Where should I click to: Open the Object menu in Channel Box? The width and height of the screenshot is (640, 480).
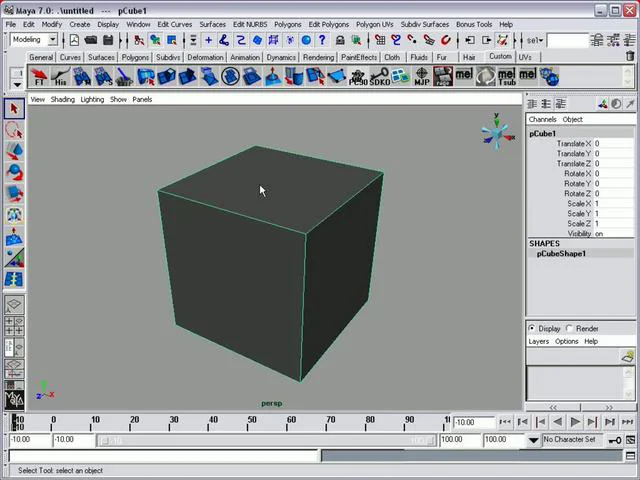[x=572, y=119]
